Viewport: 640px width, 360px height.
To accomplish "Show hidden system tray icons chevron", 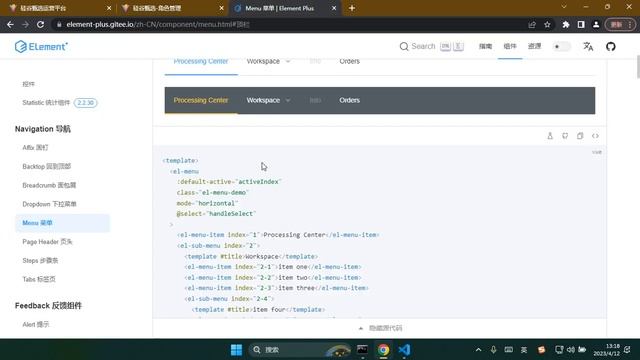I will [x=478, y=350].
